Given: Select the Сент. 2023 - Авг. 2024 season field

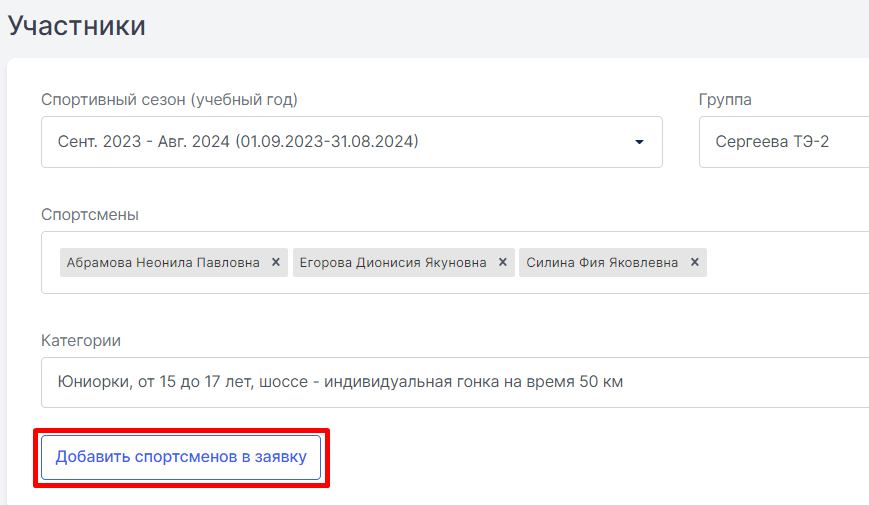Looking at the screenshot, I should pos(352,142).
